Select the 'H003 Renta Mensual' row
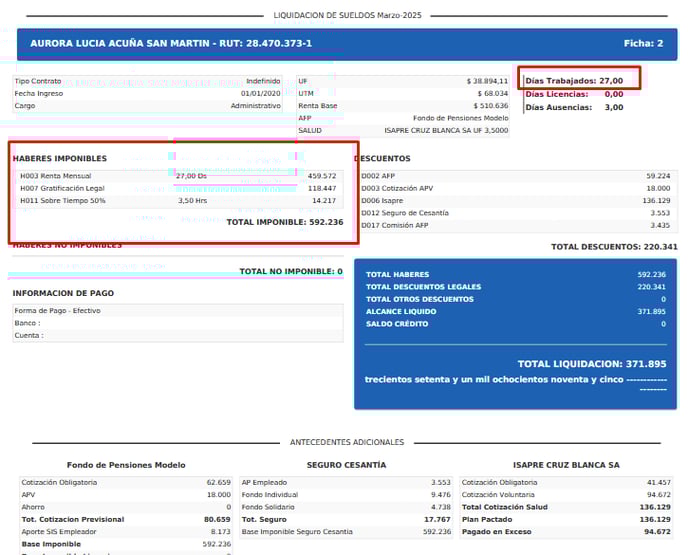The height and width of the screenshot is (555, 688). pyautogui.click(x=178, y=176)
